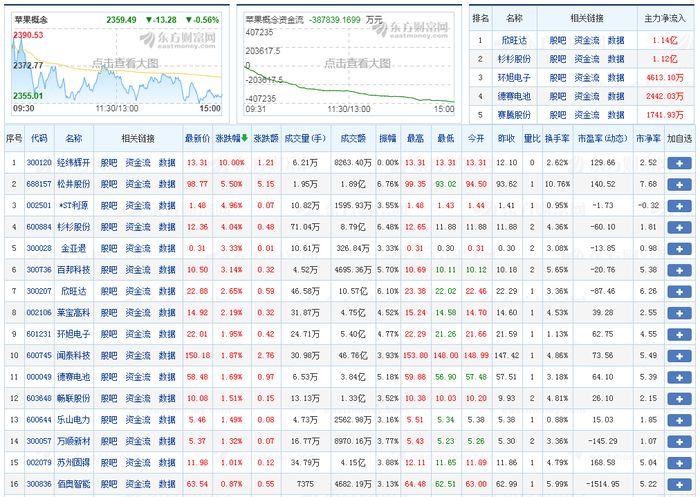
Task: Click 1.14亿 net inflow value for 欣旺达
Action: coord(665,40)
